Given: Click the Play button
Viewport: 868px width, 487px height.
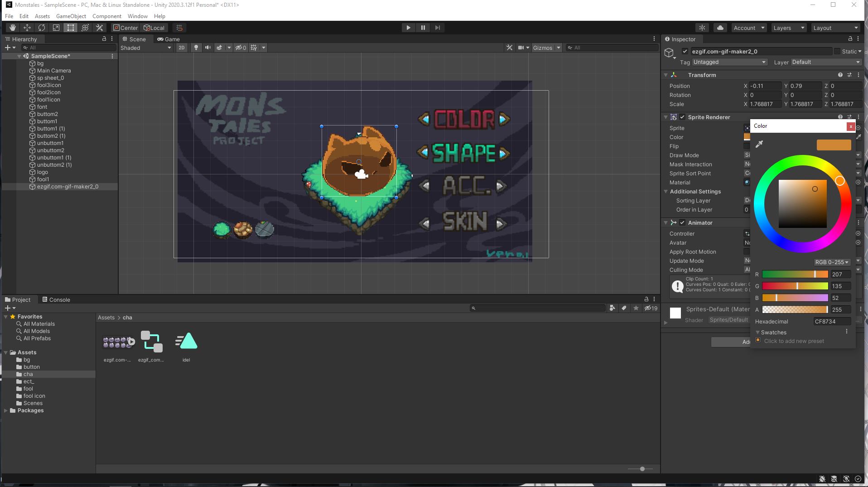Looking at the screenshot, I should coord(408,28).
